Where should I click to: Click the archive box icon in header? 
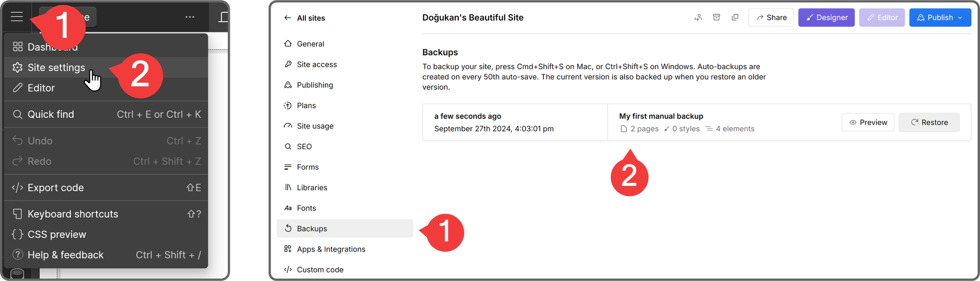(x=716, y=18)
